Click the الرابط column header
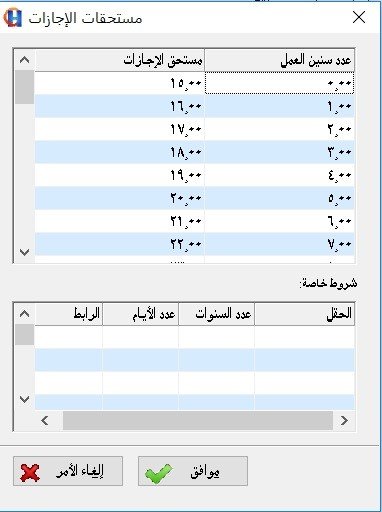 click(69, 314)
